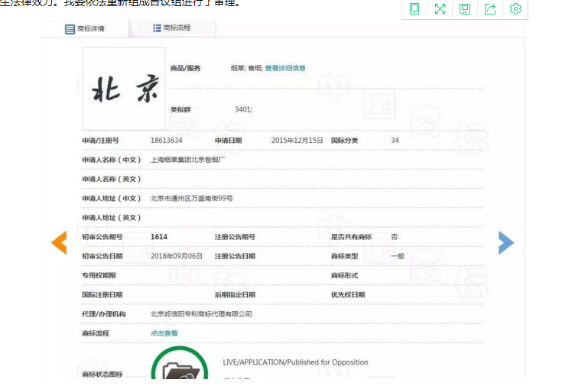Image resolution: width=588 pixels, height=386 pixels.
Task: Open the settings gear icon
Action: 515,8
